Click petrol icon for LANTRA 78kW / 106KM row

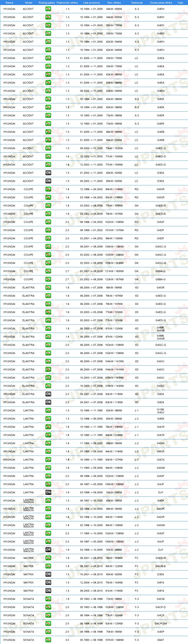(48, 427)
